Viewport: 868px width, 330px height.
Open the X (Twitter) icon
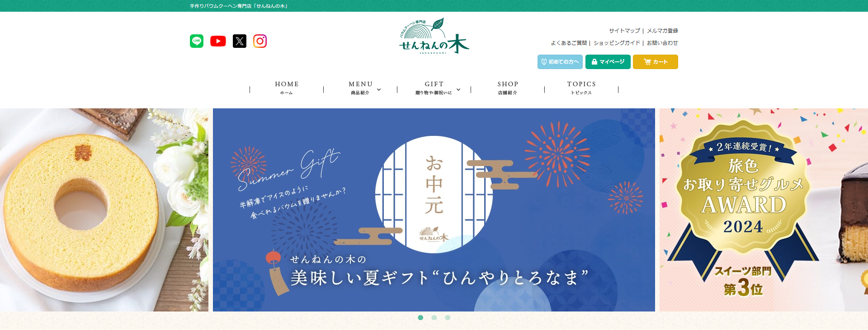pyautogui.click(x=240, y=41)
